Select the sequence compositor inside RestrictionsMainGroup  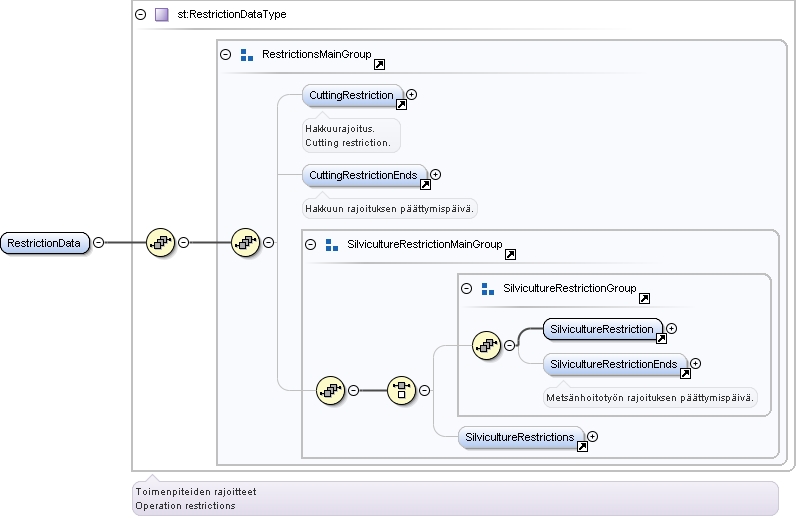click(x=246, y=242)
